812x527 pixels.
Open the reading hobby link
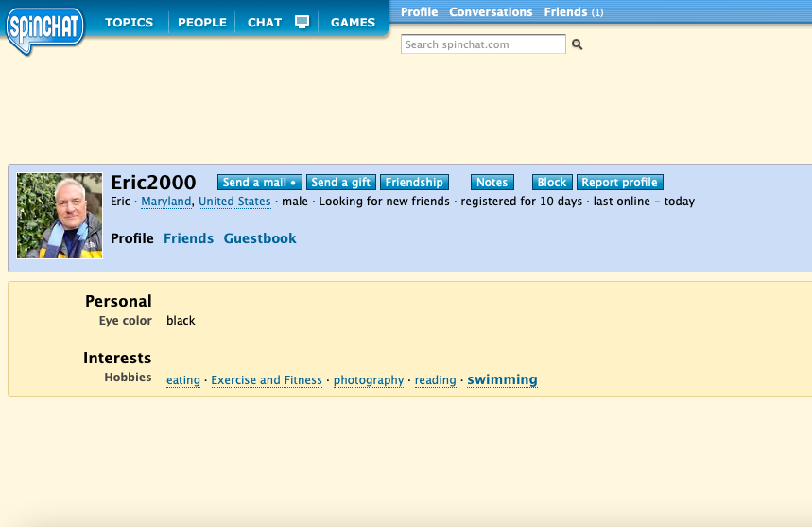click(x=436, y=380)
